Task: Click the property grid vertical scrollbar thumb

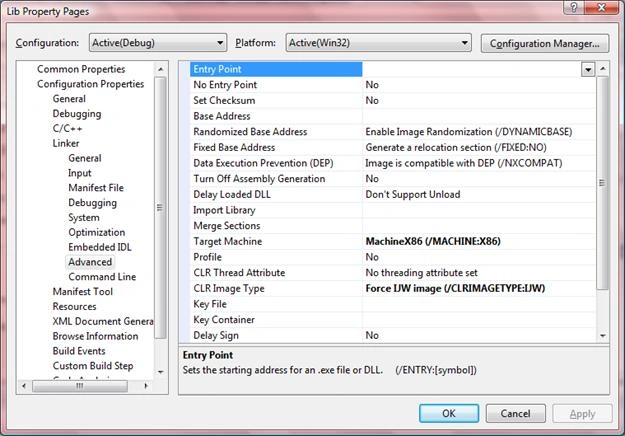Action: pos(603,183)
